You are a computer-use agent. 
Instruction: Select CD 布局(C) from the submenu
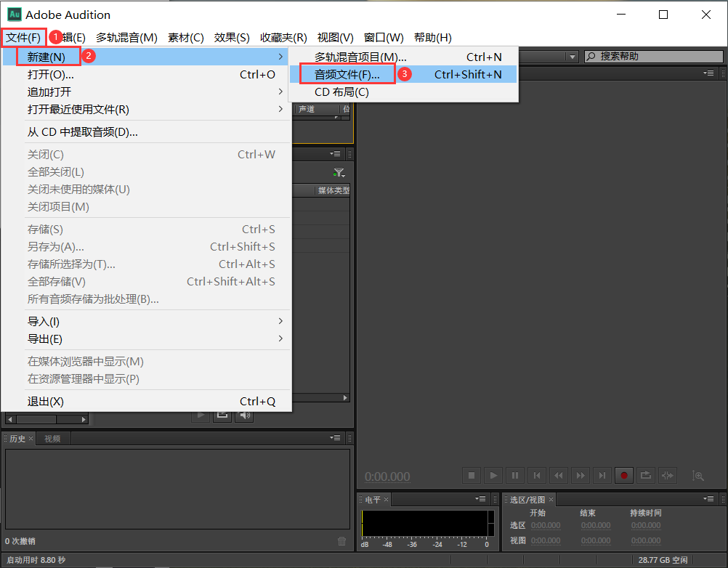point(403,92)
